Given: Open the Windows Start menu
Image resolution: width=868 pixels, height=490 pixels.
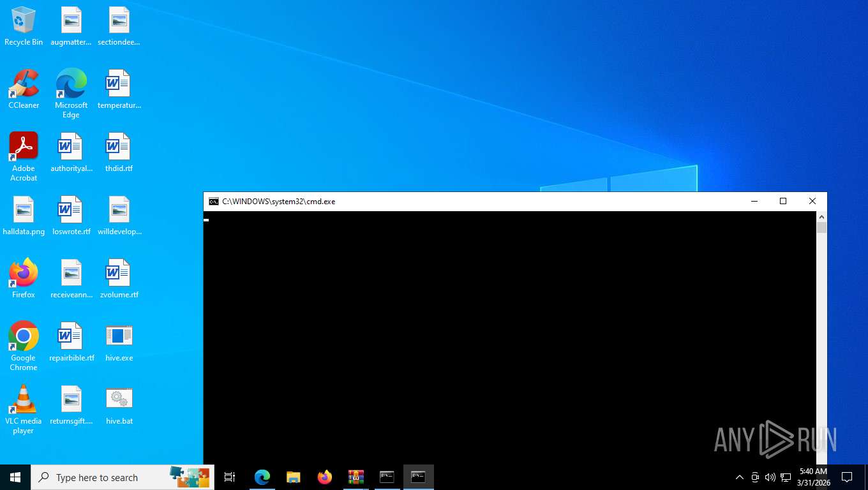Looking at the screenshot, I should coord(15,477).
